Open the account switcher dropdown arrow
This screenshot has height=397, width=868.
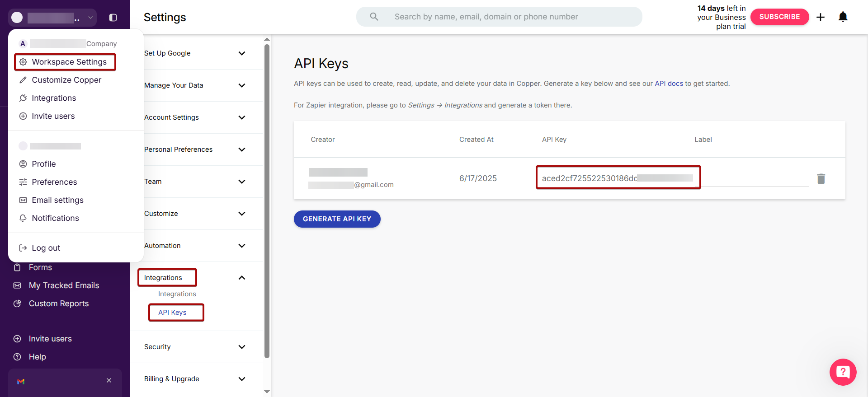[x=90, y=18]
